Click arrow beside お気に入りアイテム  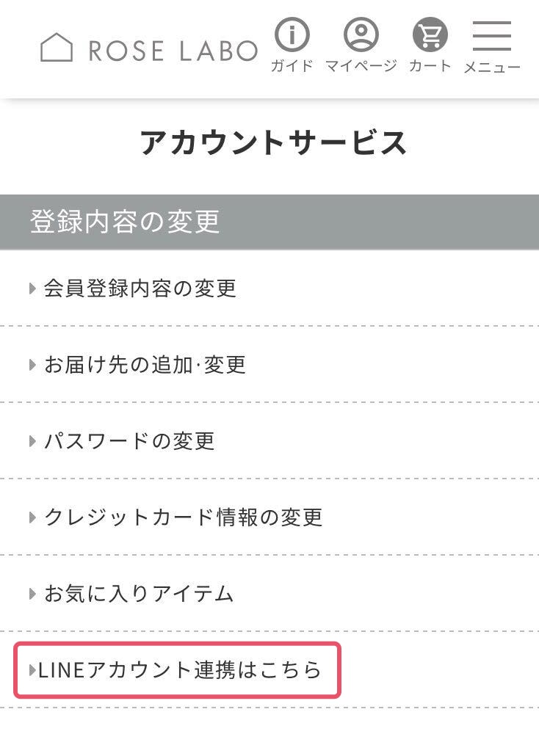click(x=32, y=594)
